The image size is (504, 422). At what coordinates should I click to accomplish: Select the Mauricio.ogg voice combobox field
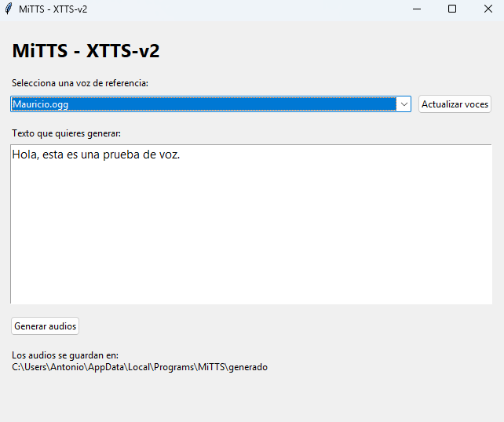point(210,104)
